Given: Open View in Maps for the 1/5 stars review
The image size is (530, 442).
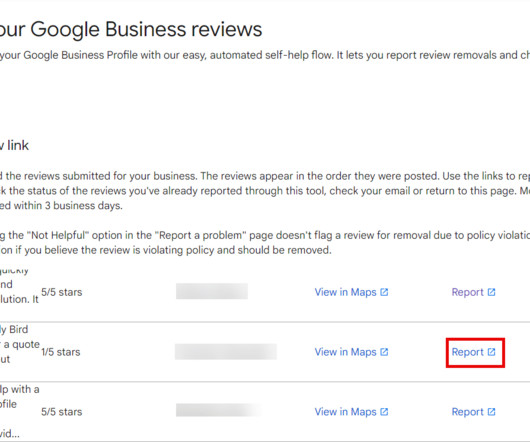Looking at the screenshot, I should tap(351, 352).
